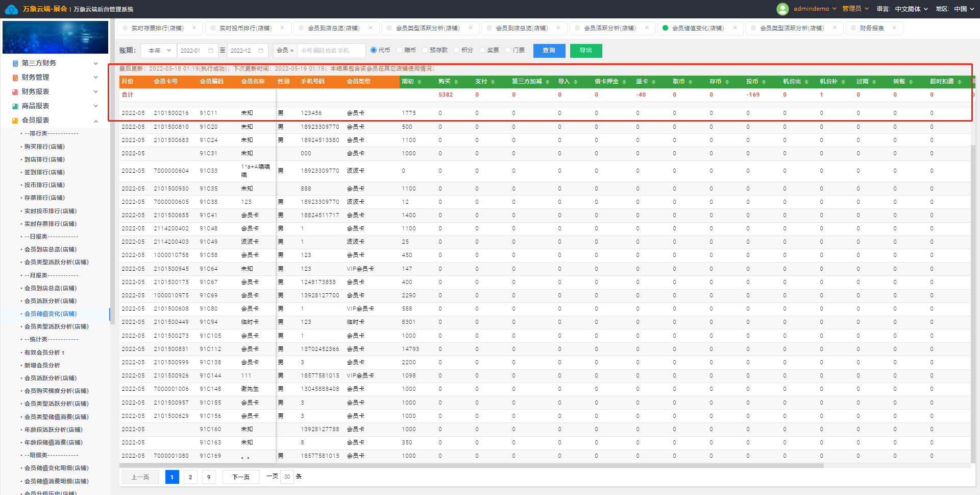Expand the 财务管理 menu chevron

pyautogui.click(x=95, y=78)
